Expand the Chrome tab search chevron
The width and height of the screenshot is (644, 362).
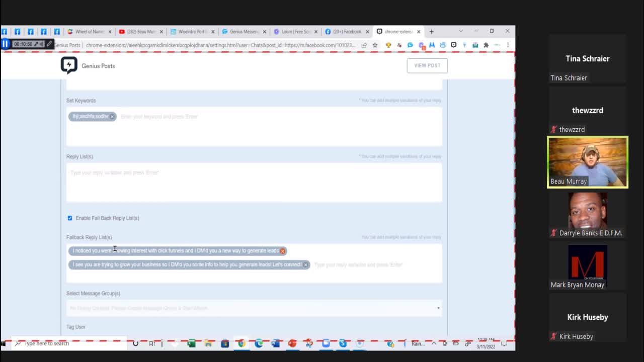(461, 31)
